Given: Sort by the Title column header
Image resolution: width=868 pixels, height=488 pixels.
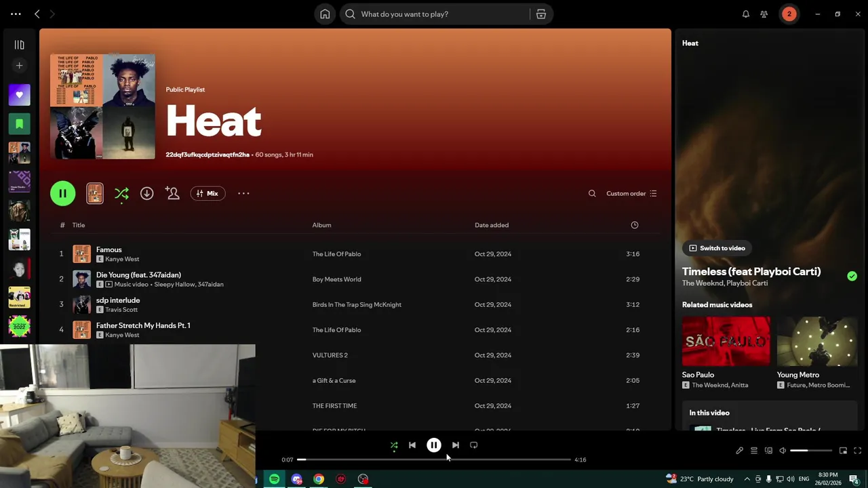Looking at the screenshot, I should point(79,225).
